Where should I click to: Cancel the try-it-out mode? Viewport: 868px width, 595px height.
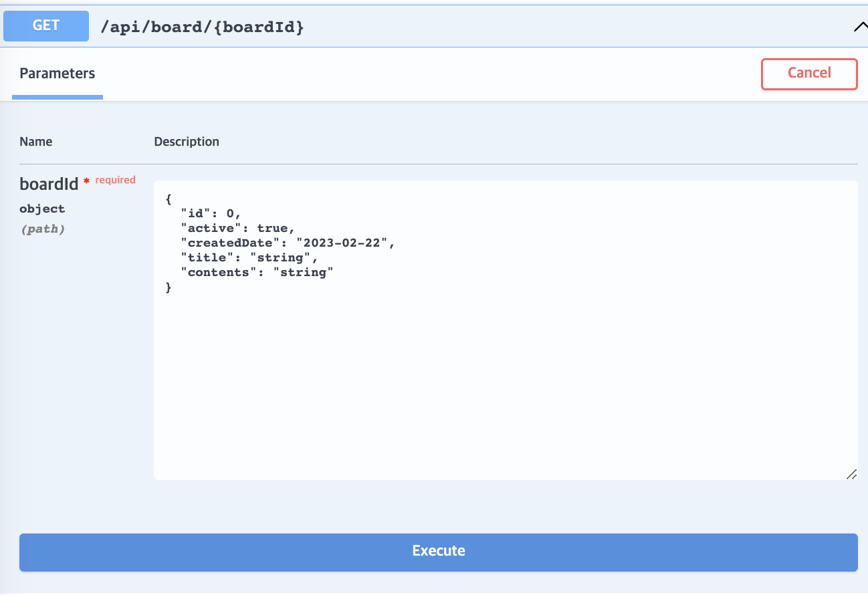pyautogui.click(x=809, y=74)
